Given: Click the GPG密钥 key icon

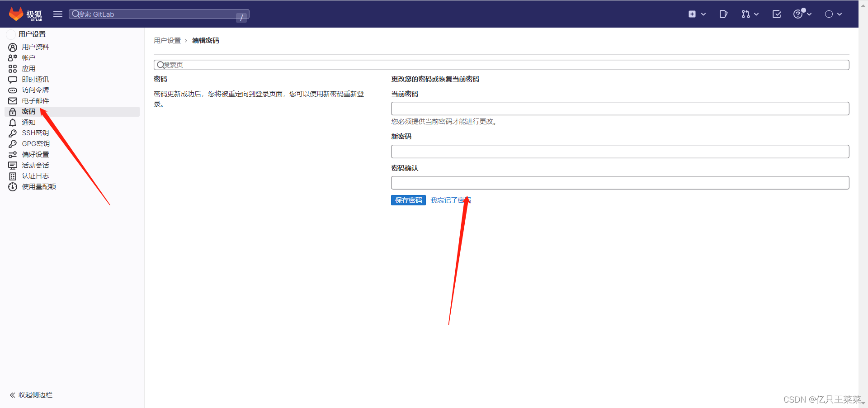Looking at the screenshot, I should (x=13, y=144).
